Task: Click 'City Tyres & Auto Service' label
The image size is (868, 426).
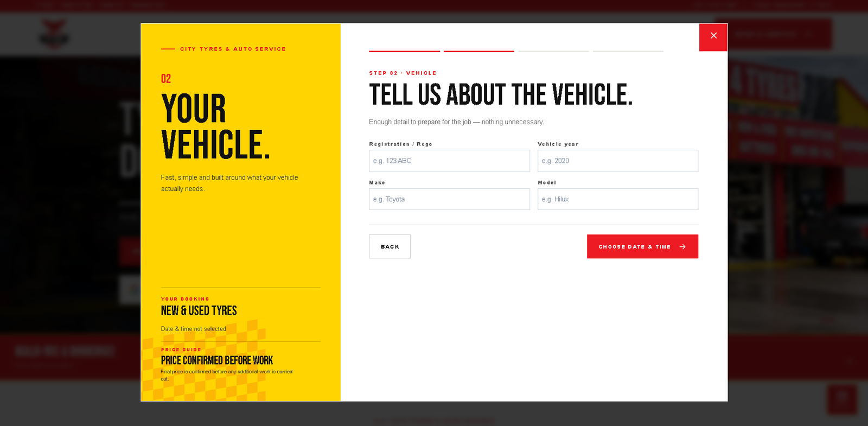Action: point(233,49)
